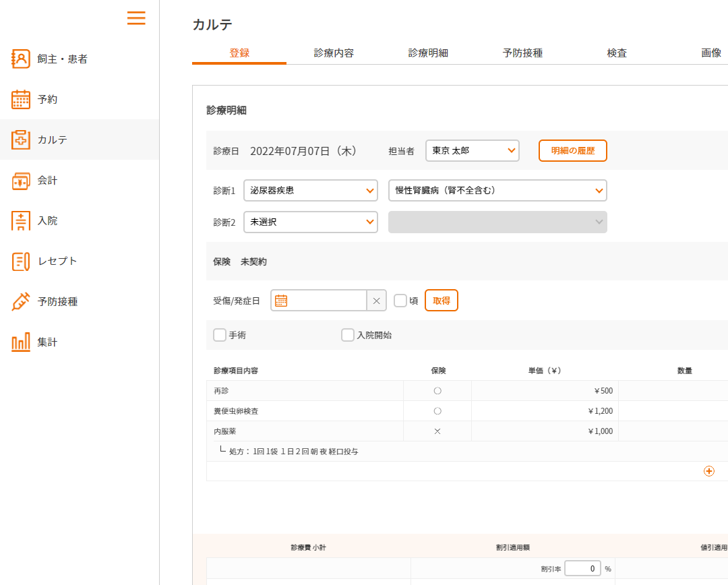728x585 pixels.
Task: Click the 割引率 percentage input
Action: pos(582,569)
